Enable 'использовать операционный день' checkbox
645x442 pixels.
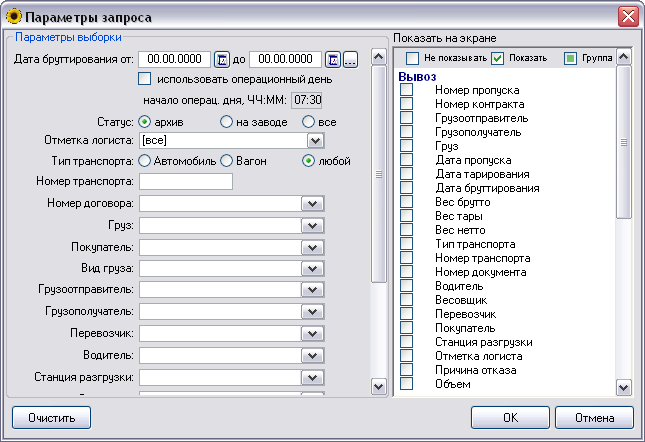click(x=145, y=79)
